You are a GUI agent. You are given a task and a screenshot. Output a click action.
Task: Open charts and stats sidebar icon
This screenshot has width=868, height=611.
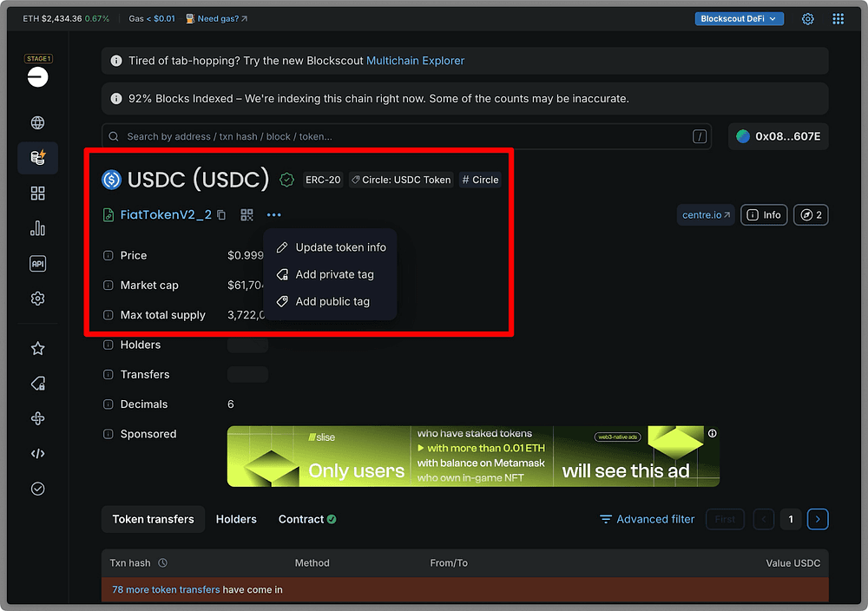pos(37,228)
